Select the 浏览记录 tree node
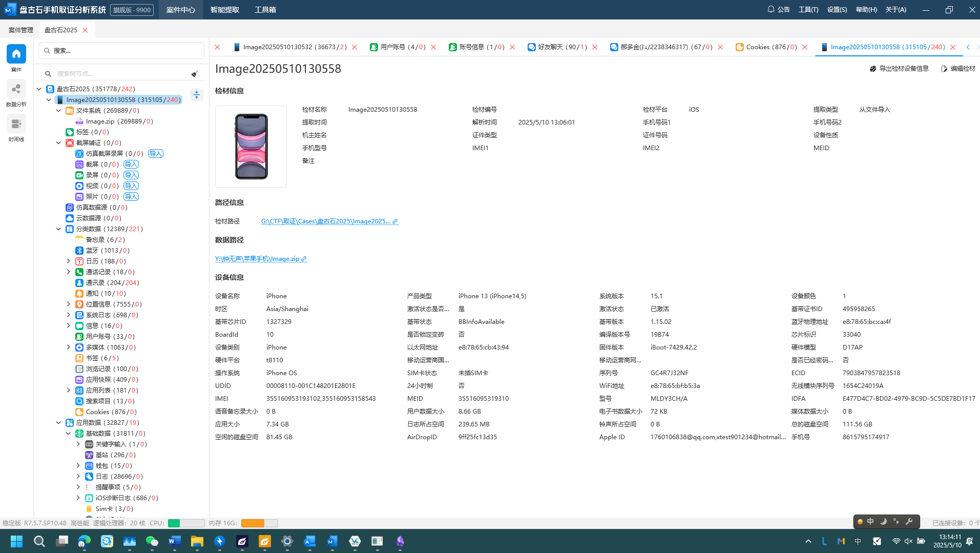 click(107, 369)
